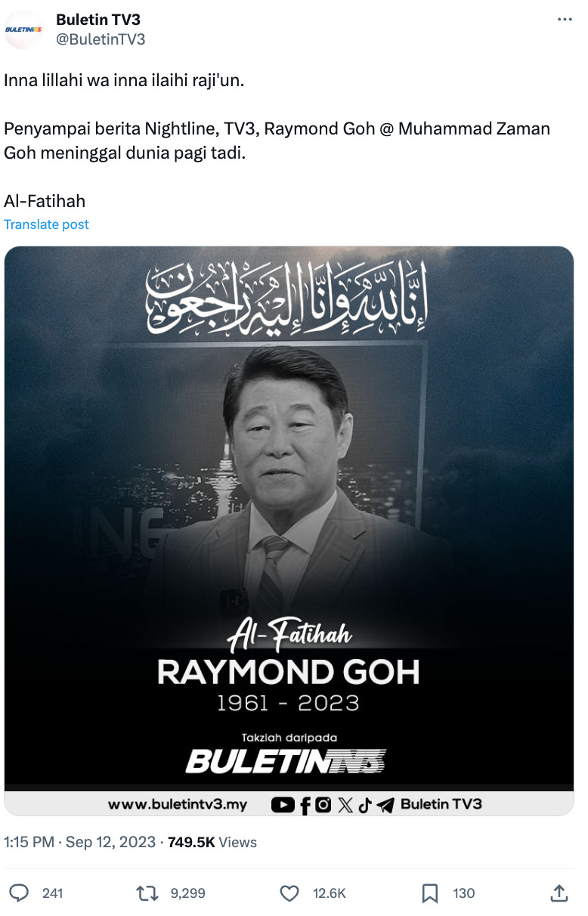Open Buletin TV3 display name

pos(98,20)
